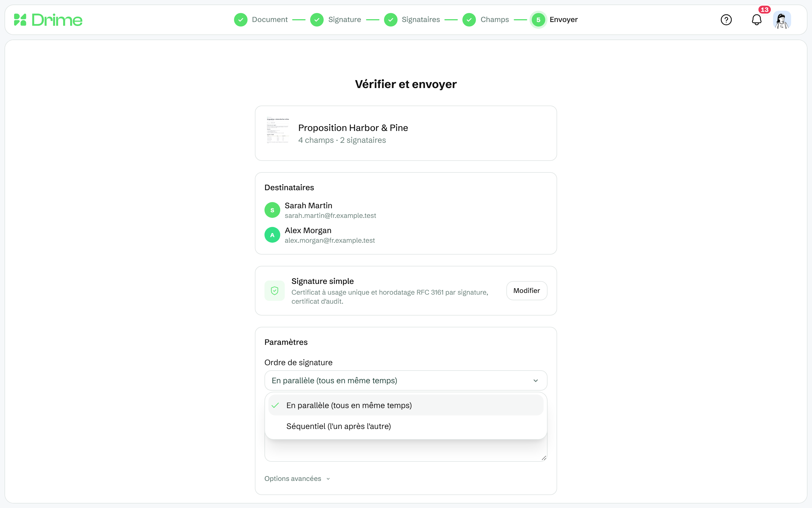Viewport: 812px width, 508px height.
Task: Click the Signataires step checkmark icon
Action: click(x=390, y=20)
